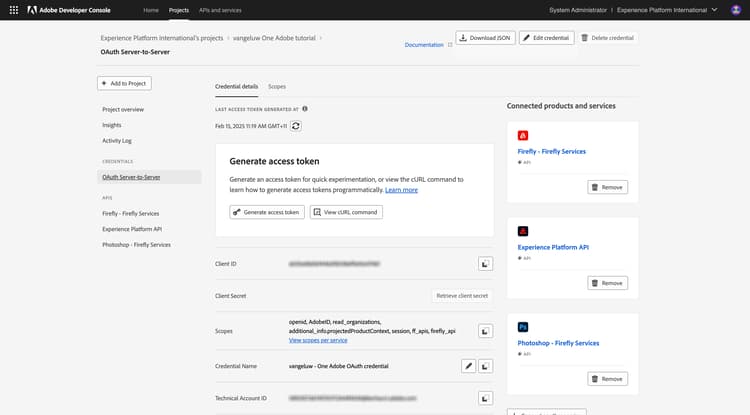Switch to the Scopes tab
Viewport: 750px width, 415px height.
coord(277,87)
